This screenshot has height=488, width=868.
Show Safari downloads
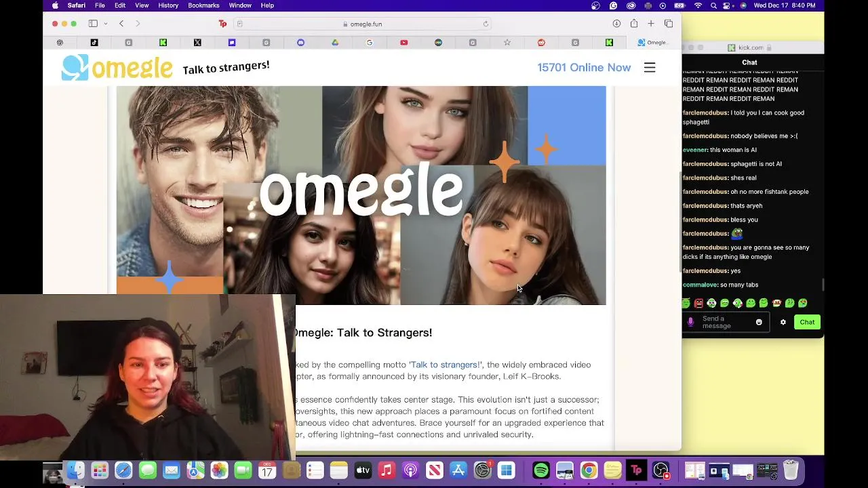[616, 24]
